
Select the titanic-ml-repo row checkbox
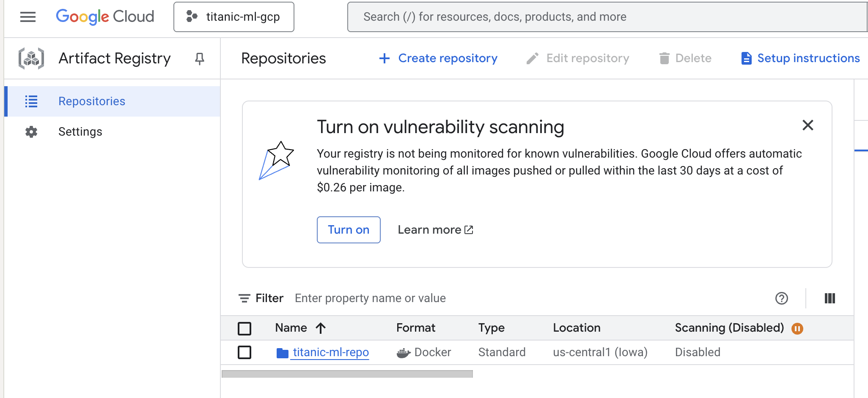point(244,352)
